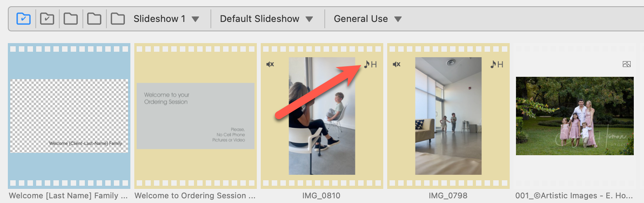Screen dimensions: 644x203
Task: Select the Welcome Family title slide thumbnail
Action: click(69, 116)
